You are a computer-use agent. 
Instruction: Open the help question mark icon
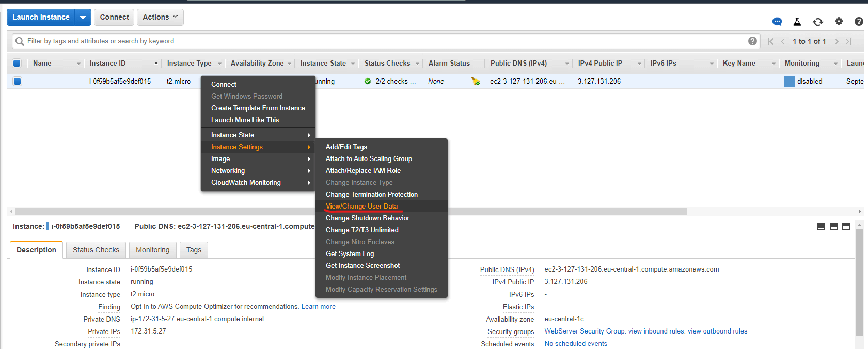(x=859, y=21)
